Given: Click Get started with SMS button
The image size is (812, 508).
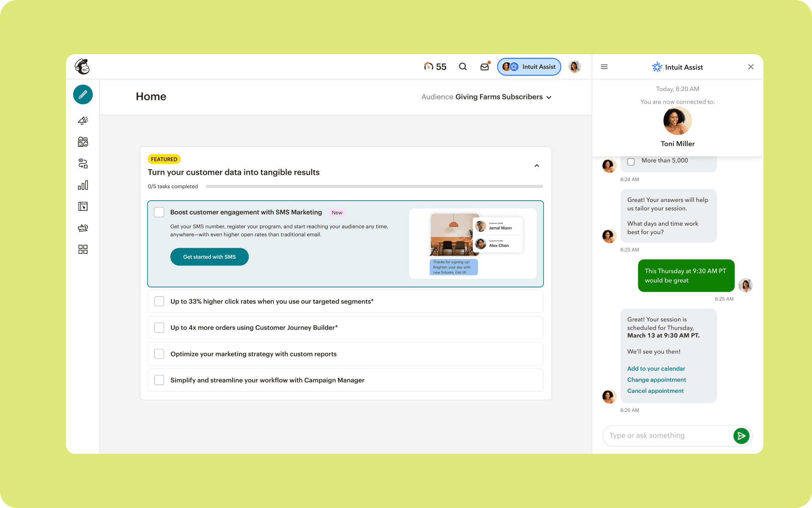Looking at the screenshot, I should [x=209, y=257].
